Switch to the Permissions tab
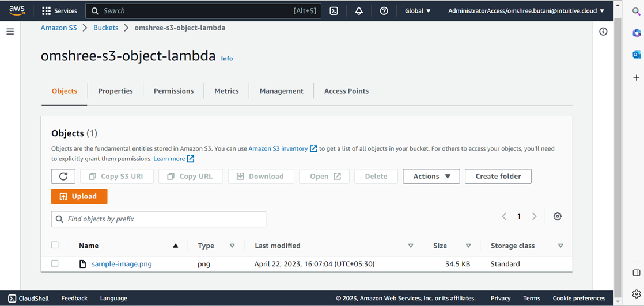The height and width of the screenshot is (306, 644). pyautogui.click(x=173, y=91)
